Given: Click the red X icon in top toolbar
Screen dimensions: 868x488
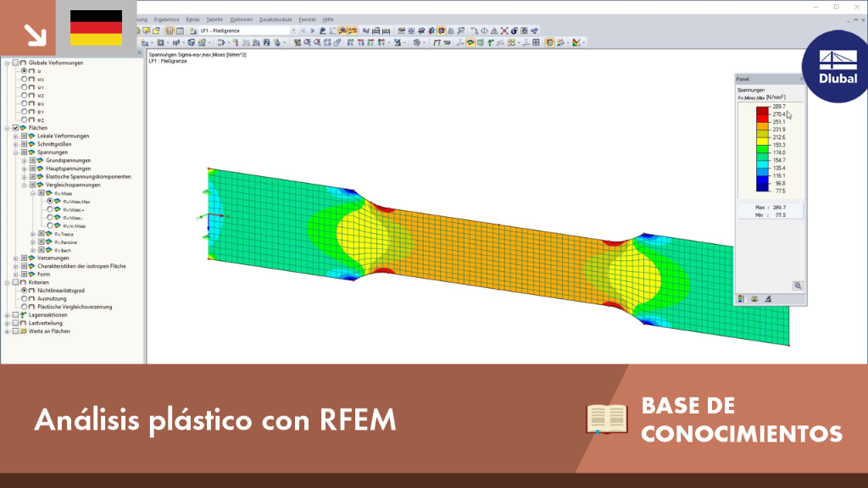Looking at the screenshot, I should pos(504,31).
